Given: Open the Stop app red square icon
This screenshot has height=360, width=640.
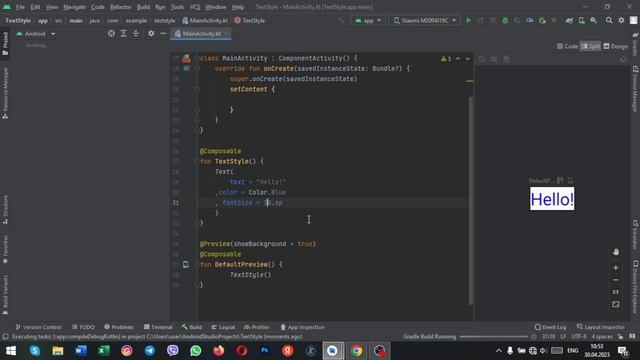Looking at the screenshot, I should pyautogui.click(x=554, y=20).
